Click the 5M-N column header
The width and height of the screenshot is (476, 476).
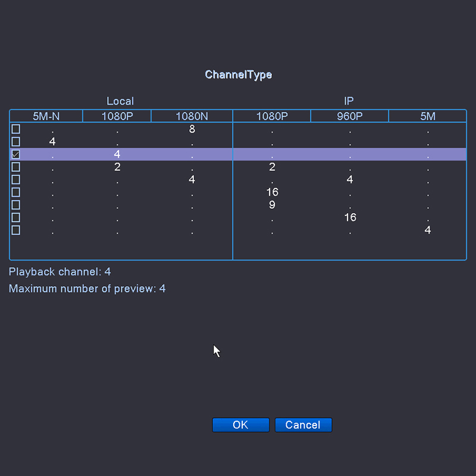coord(46,116)
